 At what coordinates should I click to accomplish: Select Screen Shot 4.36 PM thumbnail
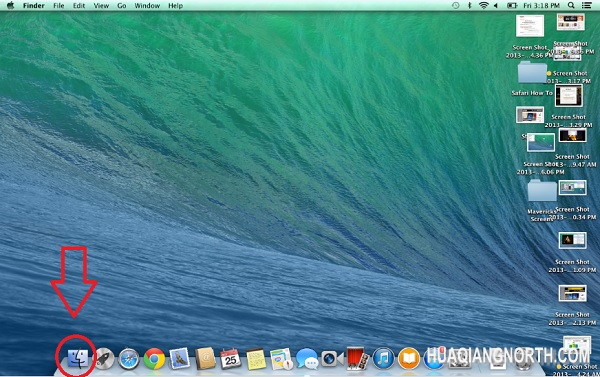[530, 26]
